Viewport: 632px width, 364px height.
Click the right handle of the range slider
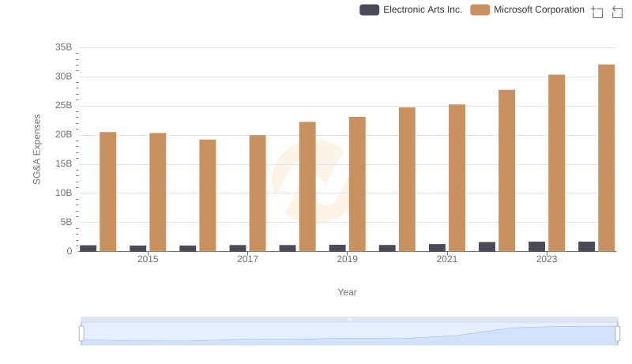(617, 334)
